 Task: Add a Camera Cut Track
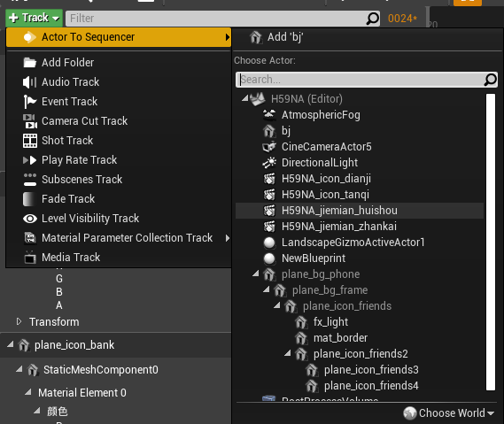click(119, 121)
